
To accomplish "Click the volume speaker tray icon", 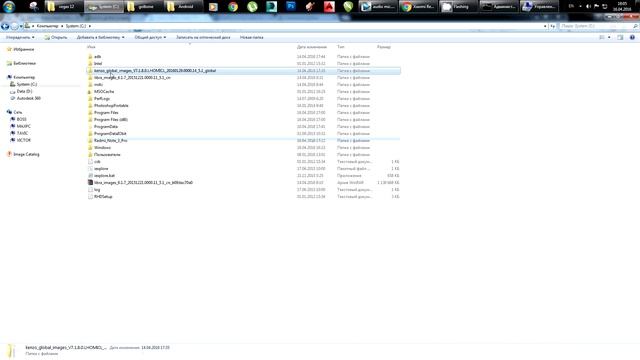I will click(x=588, y=7).
